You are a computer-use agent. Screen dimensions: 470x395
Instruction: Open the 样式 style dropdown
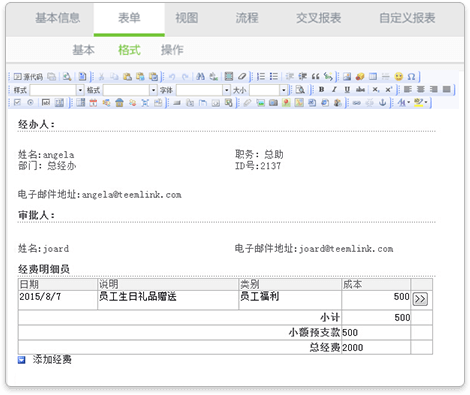[57, 90]
